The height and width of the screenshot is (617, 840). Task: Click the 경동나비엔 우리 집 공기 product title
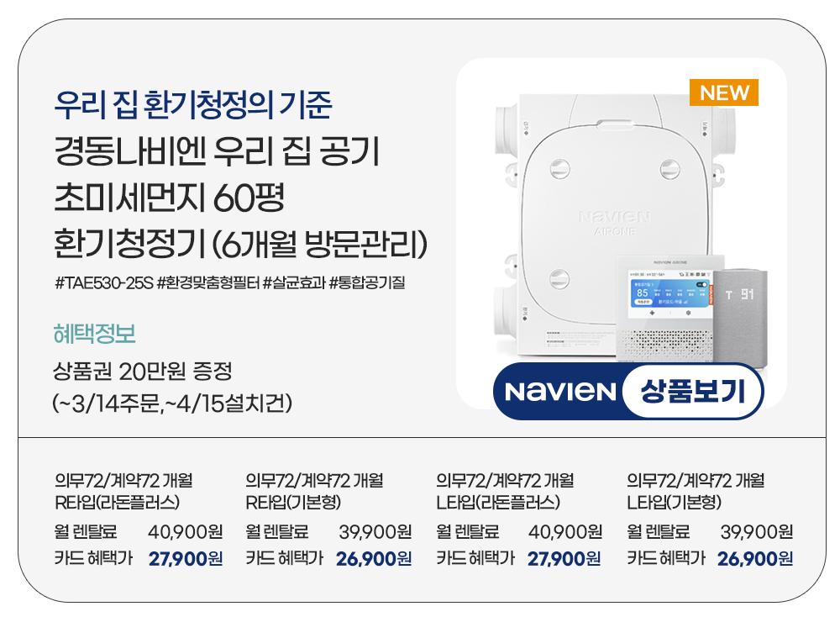[217, 150]
